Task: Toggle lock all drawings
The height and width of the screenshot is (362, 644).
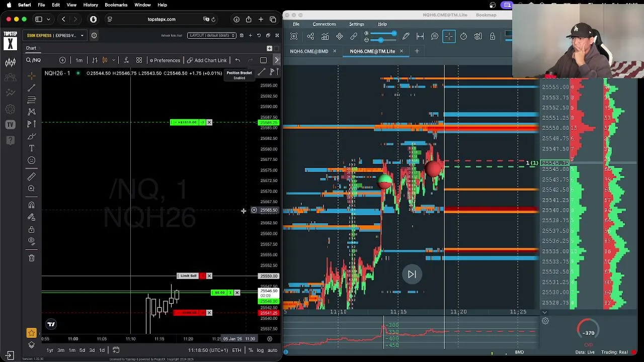Action: click(x=31, y=229)
